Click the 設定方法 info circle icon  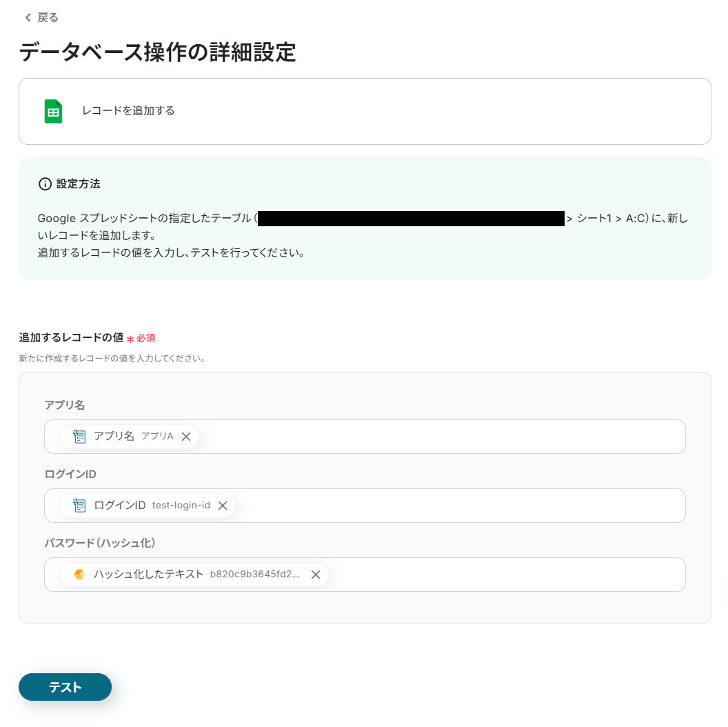pyautogui.click(x=45, y=184)
